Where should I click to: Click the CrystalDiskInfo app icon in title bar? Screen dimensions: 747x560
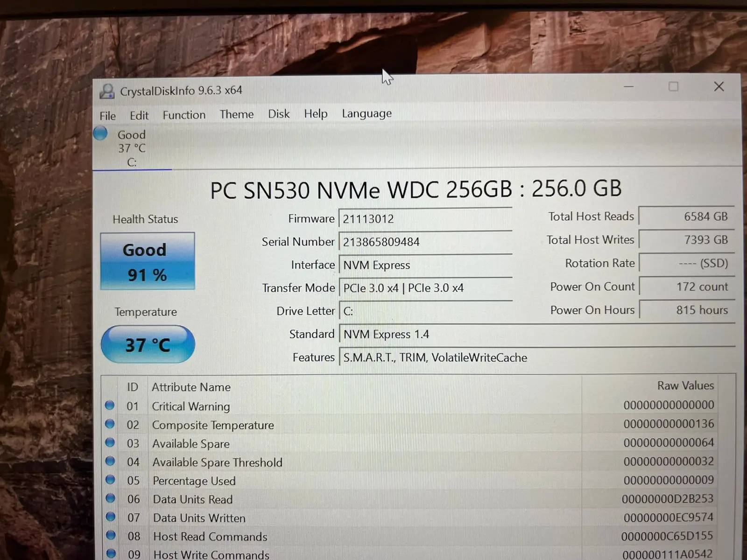[x=107, y=91]
